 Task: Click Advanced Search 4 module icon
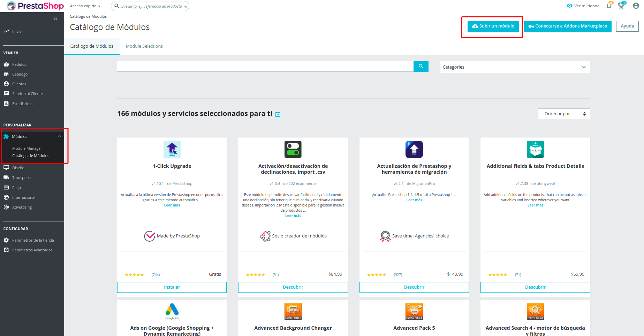535,311
